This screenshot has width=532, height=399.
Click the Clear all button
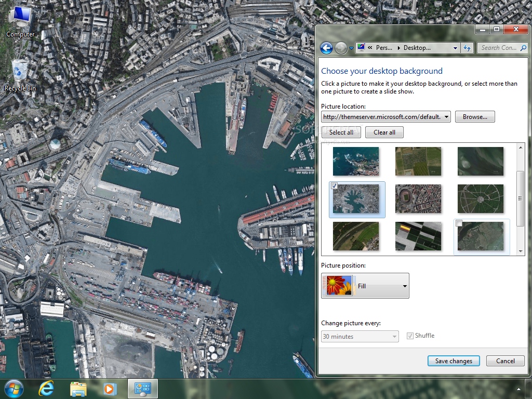(384, 132)
